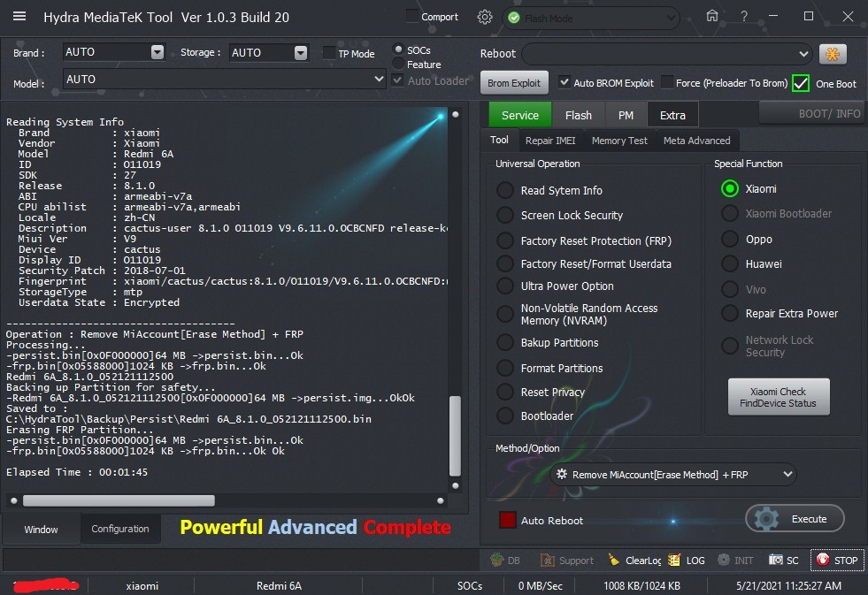Select the Feature radio option
The width and height of the screenshot is (868, 595).
click(398, 64)
